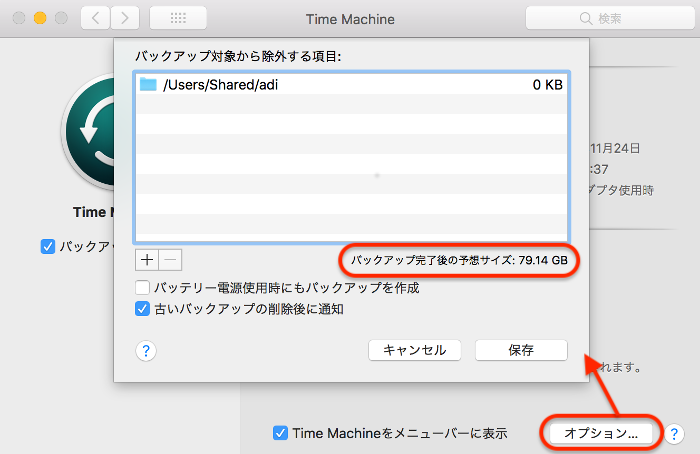Click the 保存 button

pos(521,350)
